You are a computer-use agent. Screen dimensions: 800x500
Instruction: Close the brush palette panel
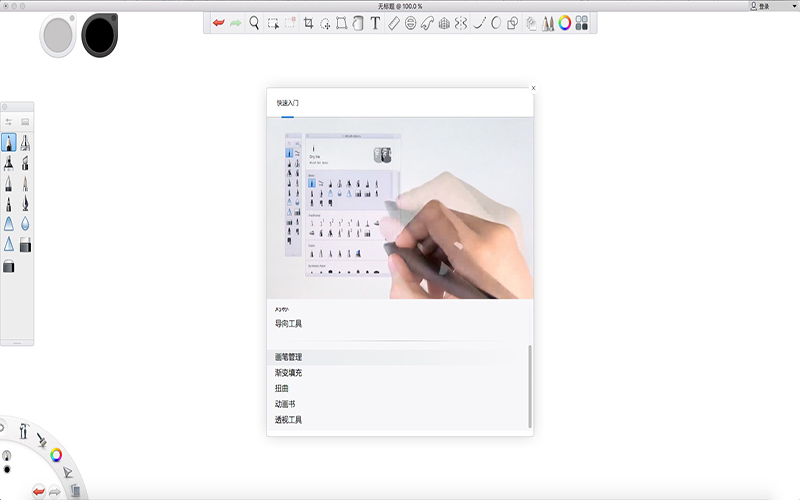5,107
